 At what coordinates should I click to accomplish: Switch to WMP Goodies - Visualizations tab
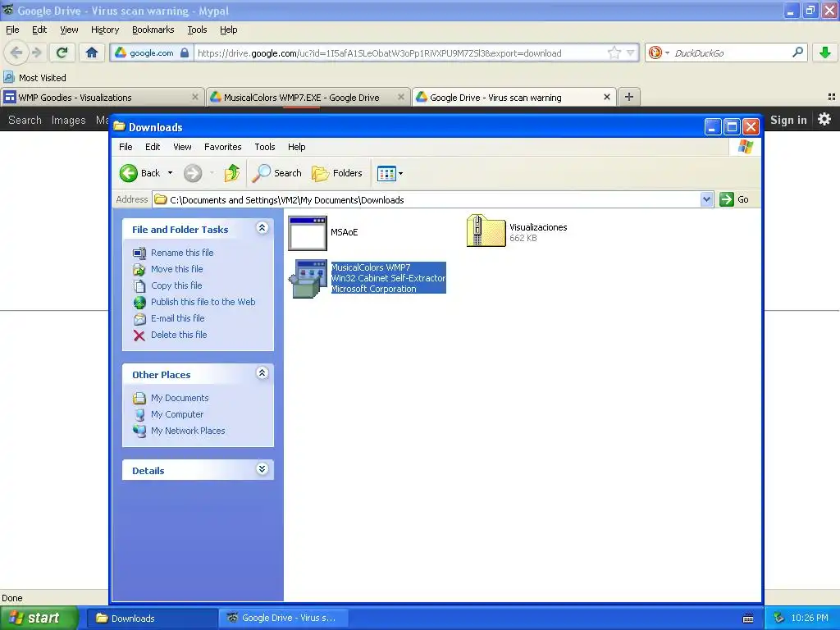tap(102, 98)
